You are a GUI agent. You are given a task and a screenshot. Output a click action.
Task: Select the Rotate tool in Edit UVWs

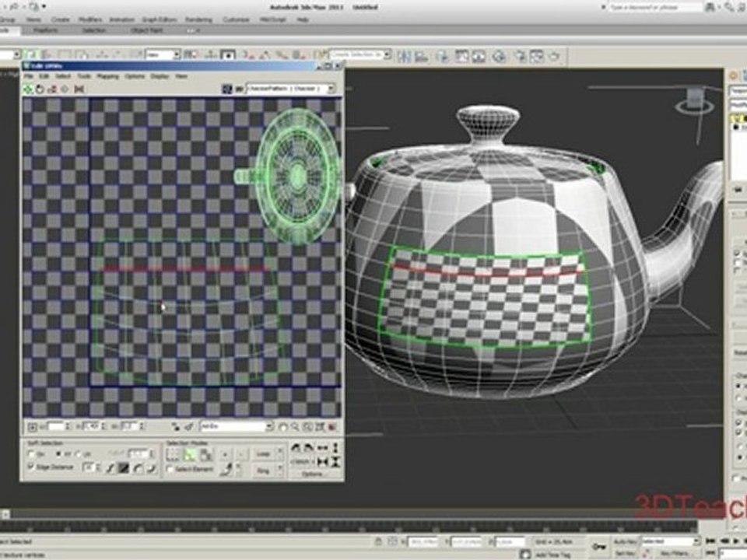(x=40, y=89)
